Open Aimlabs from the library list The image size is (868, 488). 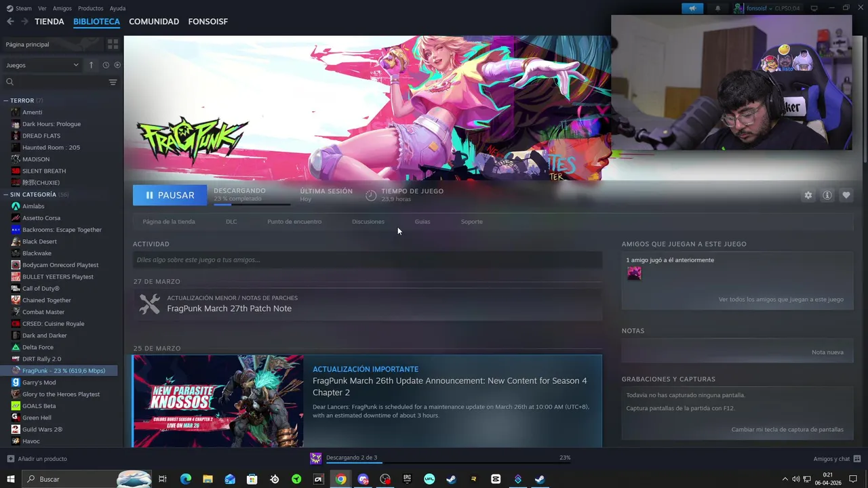(33, 206)
